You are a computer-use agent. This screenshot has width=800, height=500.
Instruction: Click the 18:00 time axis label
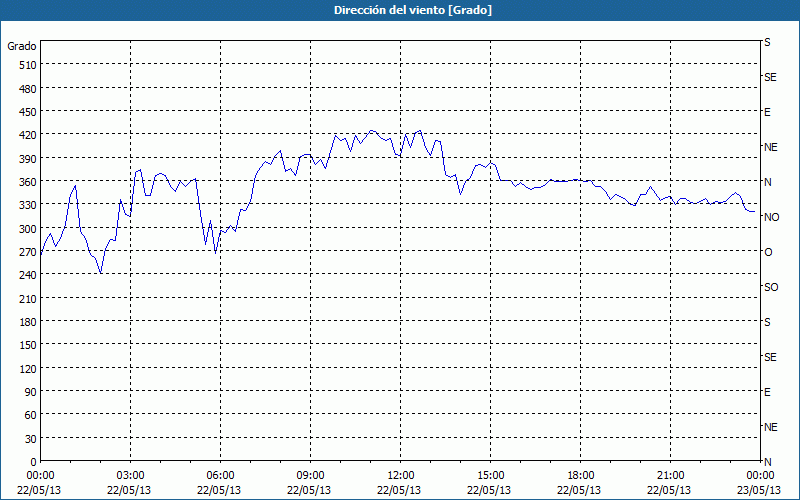tap(581, 476)
